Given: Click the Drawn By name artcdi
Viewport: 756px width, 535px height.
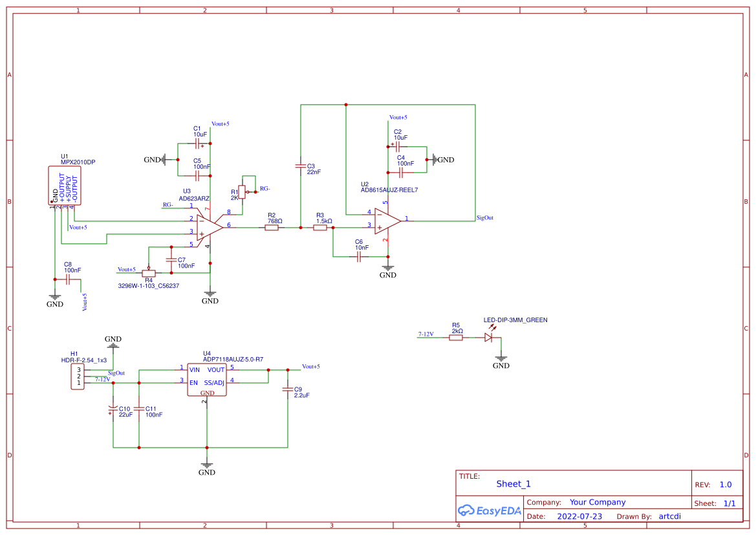Looking at the screenshot, I should coord(669,516).
